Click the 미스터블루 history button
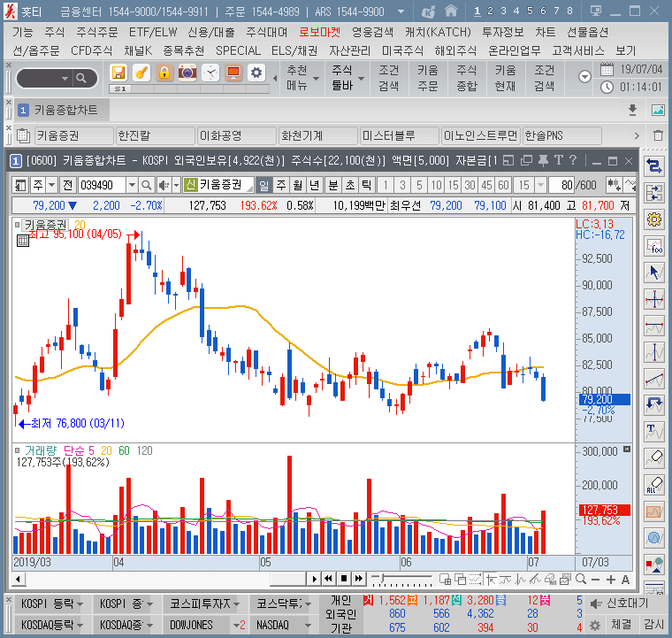Screen dimensions: 672x638 pyautogui.click(x=399, y=135)
